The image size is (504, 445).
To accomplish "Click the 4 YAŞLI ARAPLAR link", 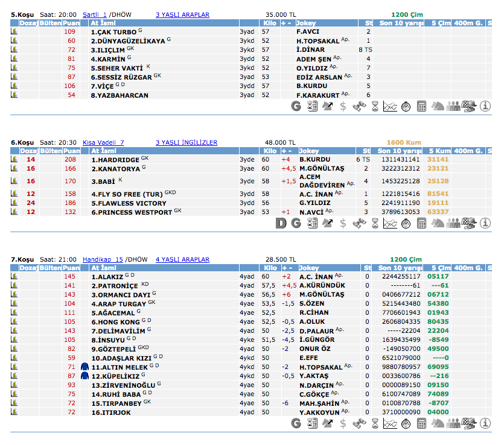I will [x=182, y=259].
